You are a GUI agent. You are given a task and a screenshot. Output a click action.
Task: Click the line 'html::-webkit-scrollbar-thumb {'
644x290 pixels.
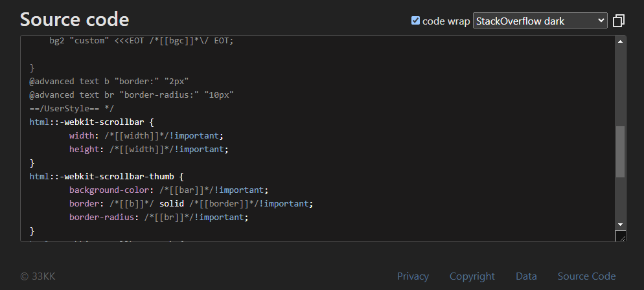[x=106, y=176]
